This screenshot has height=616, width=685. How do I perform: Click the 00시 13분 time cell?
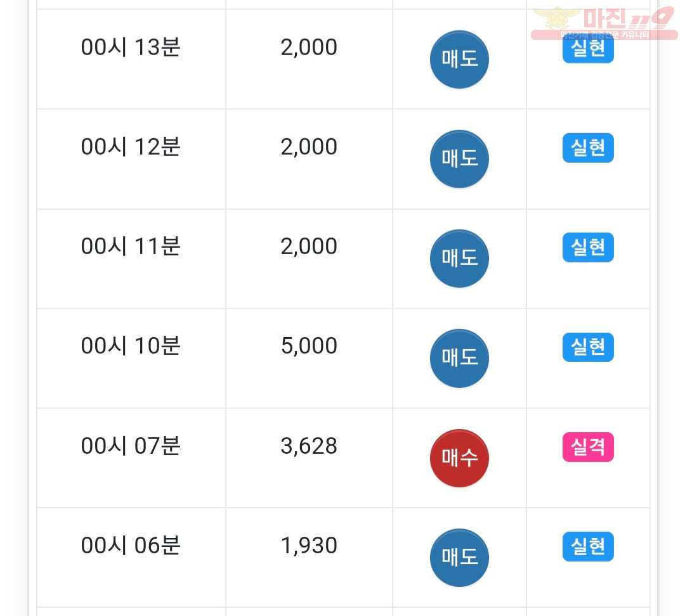[x=131, y=60]
